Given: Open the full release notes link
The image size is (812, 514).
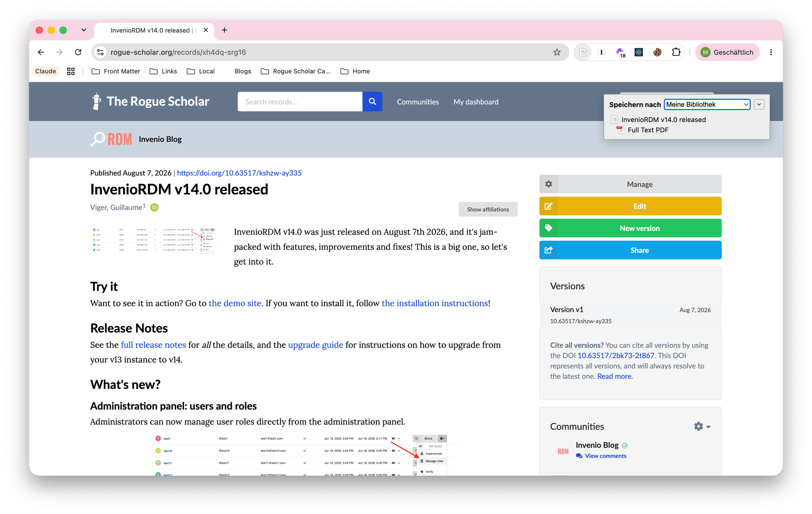Looking at the screenshot, I should (153, 345).
